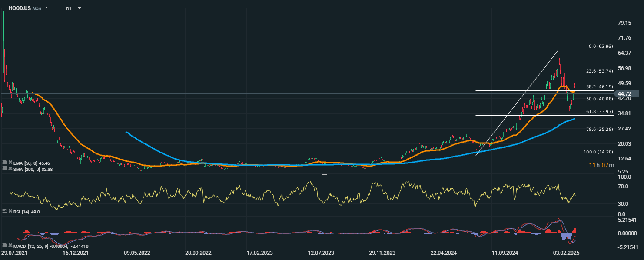Grab the divider handle above RSI panel
The image size is (644, 260).
click(324, 174)
